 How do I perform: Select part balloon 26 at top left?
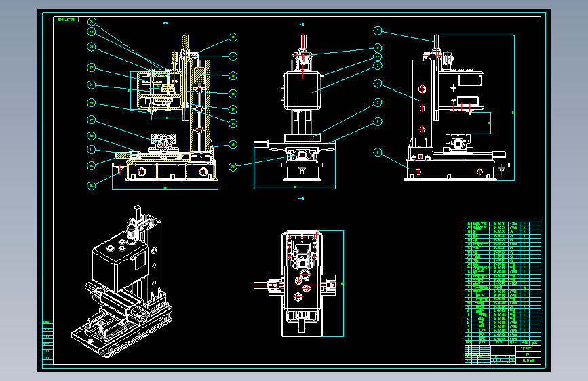click(91, 22)
